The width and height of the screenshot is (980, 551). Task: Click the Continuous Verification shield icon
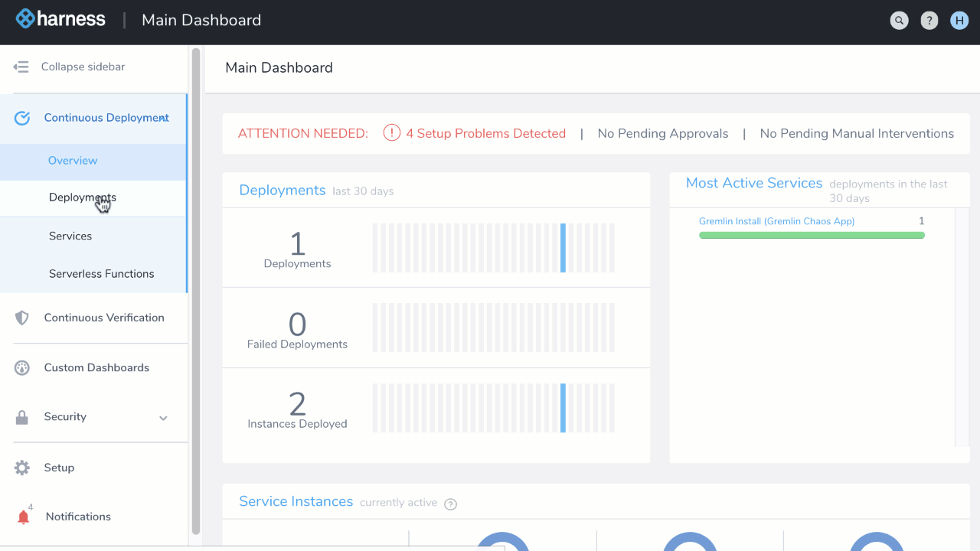click(x=22, y=318)
